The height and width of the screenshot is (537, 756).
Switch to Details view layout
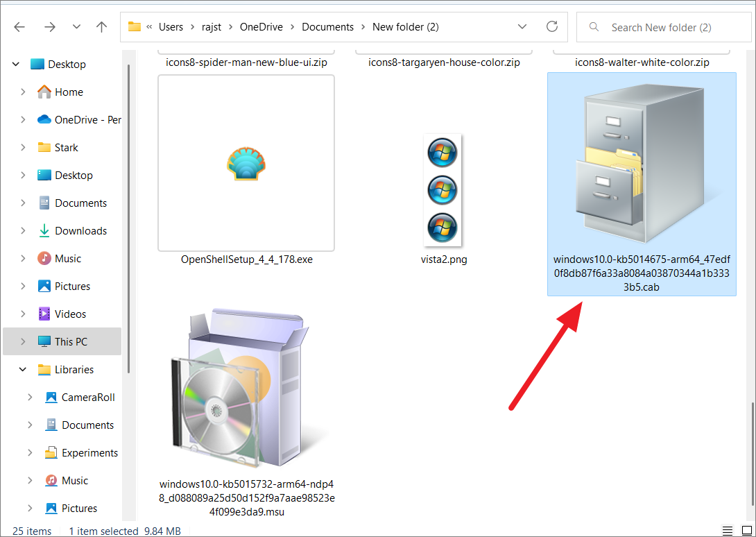(728, 531)
